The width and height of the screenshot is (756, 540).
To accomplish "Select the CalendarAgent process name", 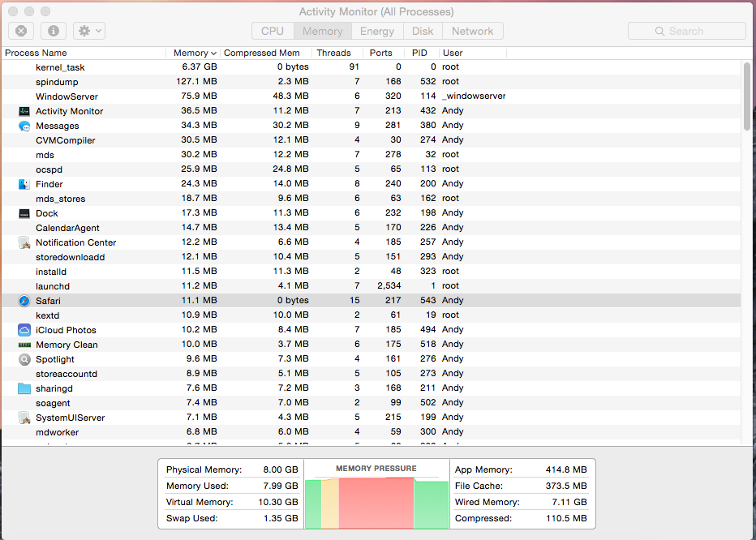I will 67,228.
